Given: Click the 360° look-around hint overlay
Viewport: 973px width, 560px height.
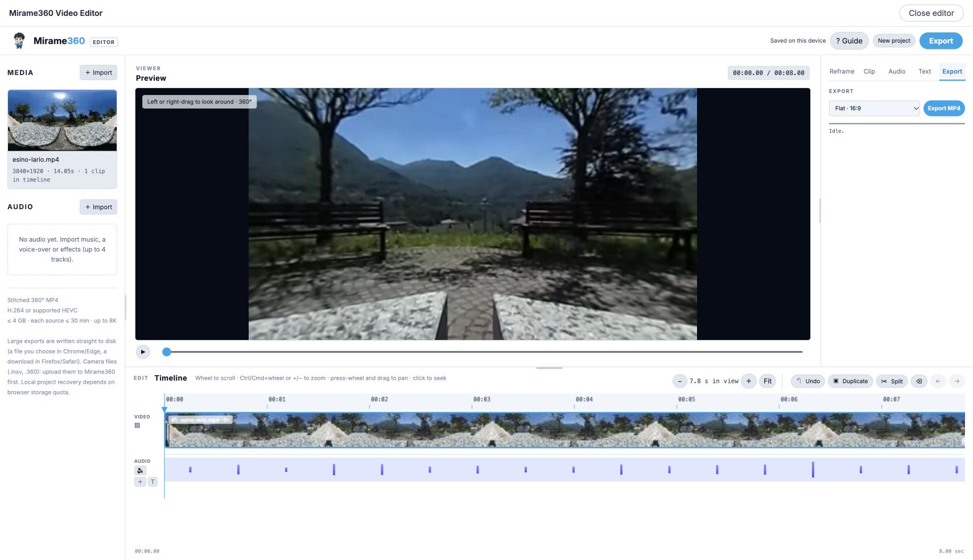Looking at the screenshot, I should point(199,102).
